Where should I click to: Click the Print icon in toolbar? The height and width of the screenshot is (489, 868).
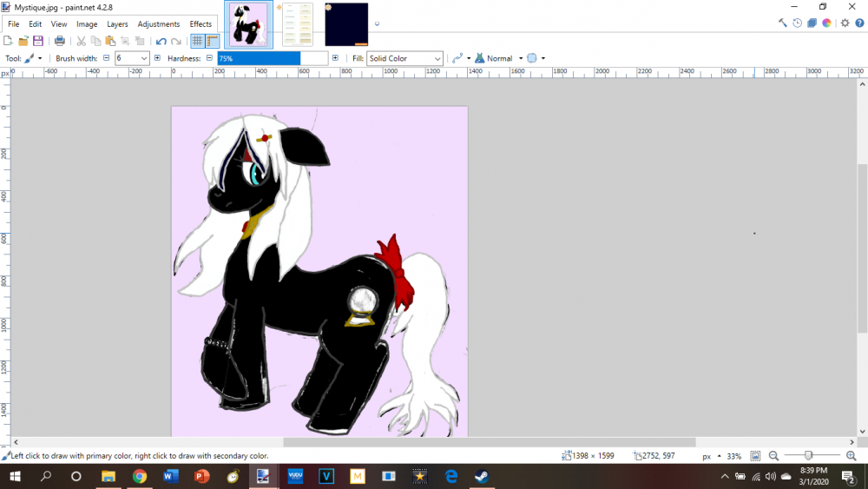(60, 41)
